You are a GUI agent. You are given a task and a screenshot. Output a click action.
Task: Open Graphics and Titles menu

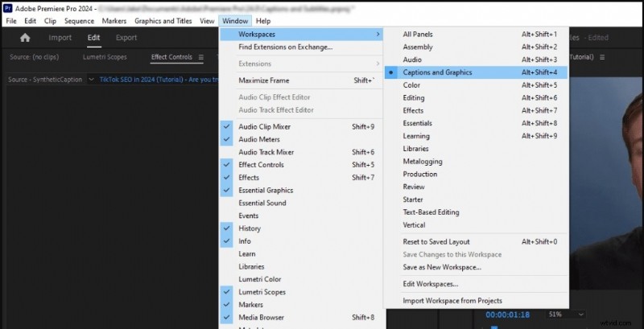coord(163,21)
